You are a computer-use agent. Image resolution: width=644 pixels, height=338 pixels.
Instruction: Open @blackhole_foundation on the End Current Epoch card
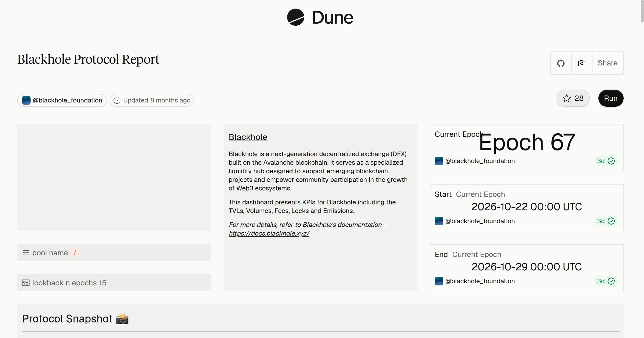(475, 281)
